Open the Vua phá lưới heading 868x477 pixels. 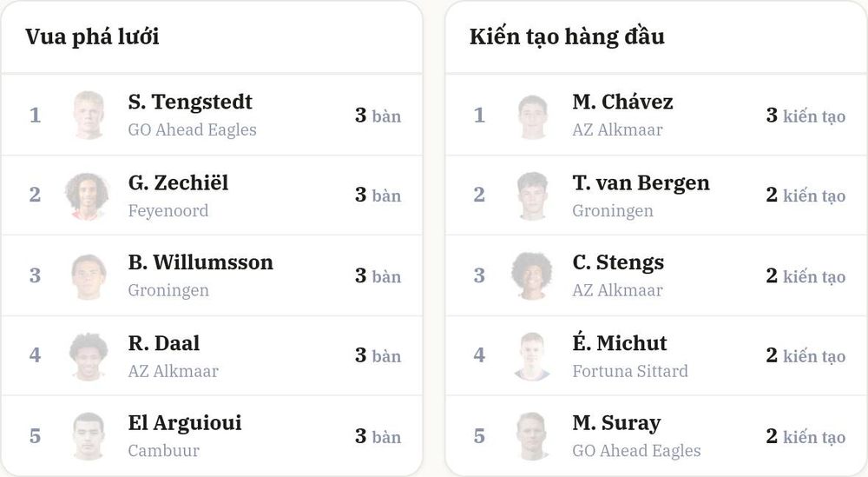[x=92, y=36]
